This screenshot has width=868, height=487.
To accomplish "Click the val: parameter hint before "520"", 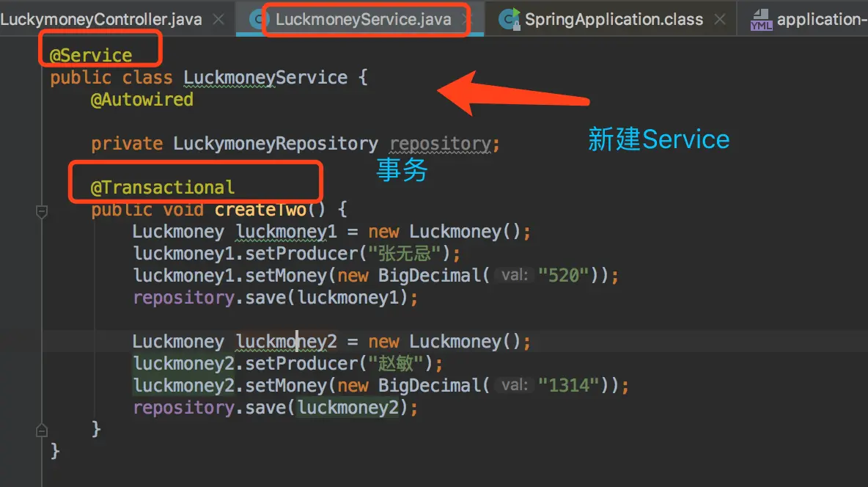I will point(514,275).
